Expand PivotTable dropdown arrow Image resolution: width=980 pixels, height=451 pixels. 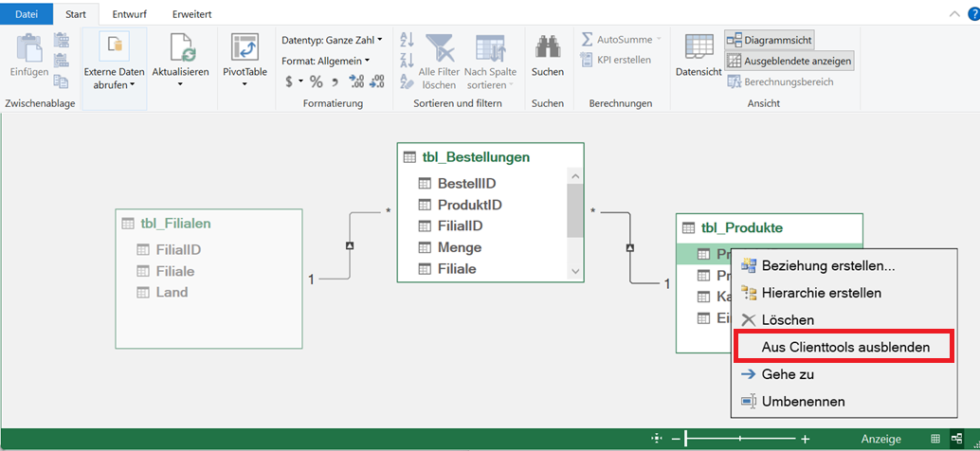point(245,83)
